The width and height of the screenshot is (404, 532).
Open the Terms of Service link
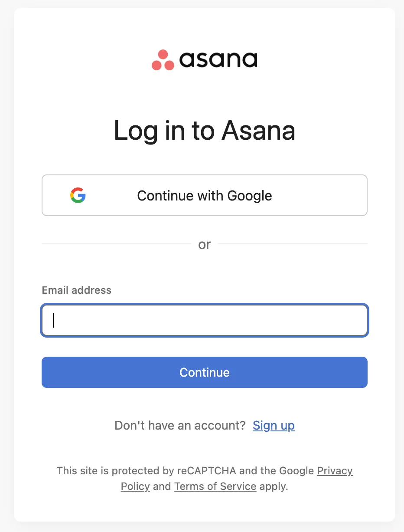215,486
